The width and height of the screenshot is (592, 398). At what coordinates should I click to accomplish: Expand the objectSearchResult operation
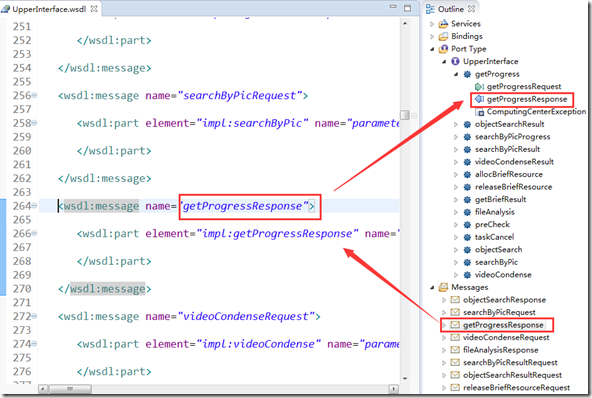(456, 124)
